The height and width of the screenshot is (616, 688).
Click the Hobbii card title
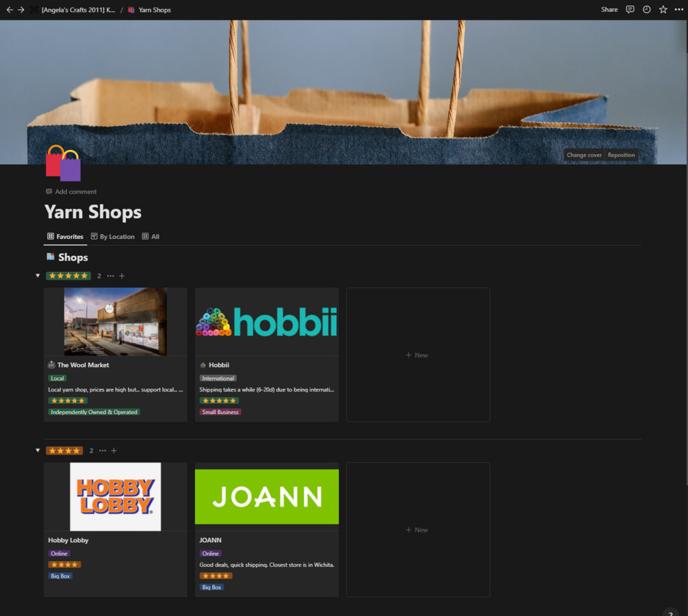[x=219, y=365]
